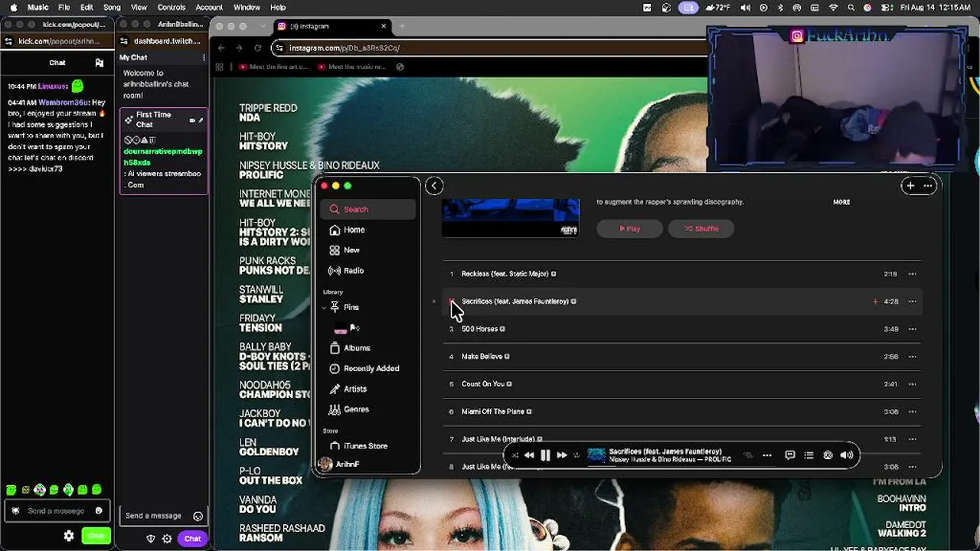Screen dimensions: 980x551
Task: Open the Controls menu in menu bar
Action: coord(171,8)
